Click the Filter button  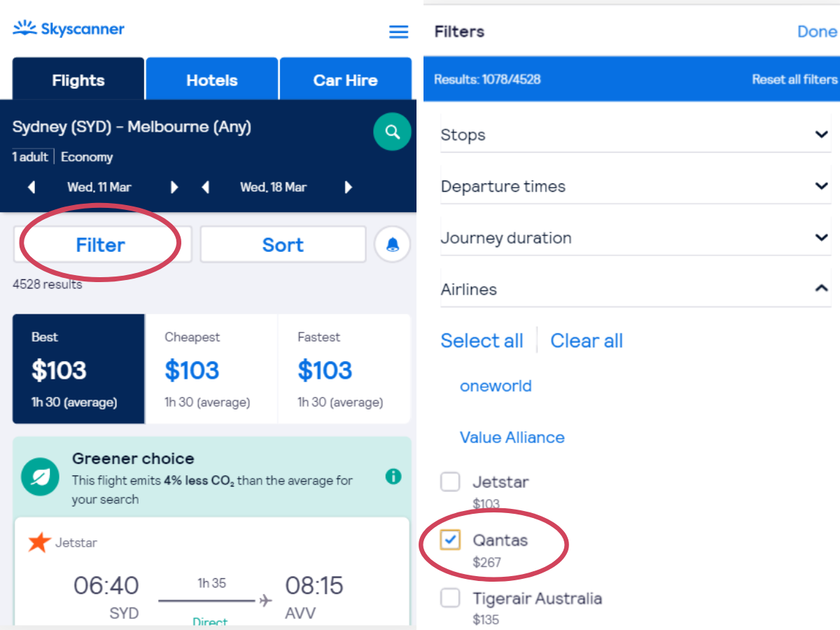[102, 244]
